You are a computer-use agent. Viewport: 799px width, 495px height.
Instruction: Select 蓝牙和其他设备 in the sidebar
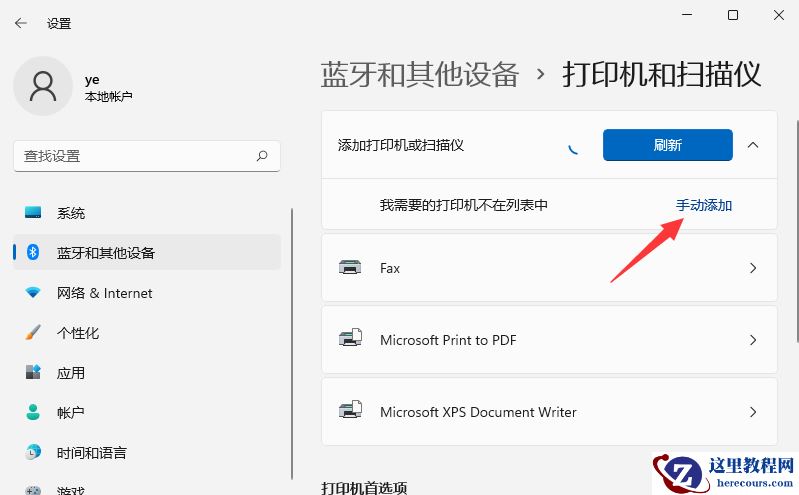[x=147, y=252]
